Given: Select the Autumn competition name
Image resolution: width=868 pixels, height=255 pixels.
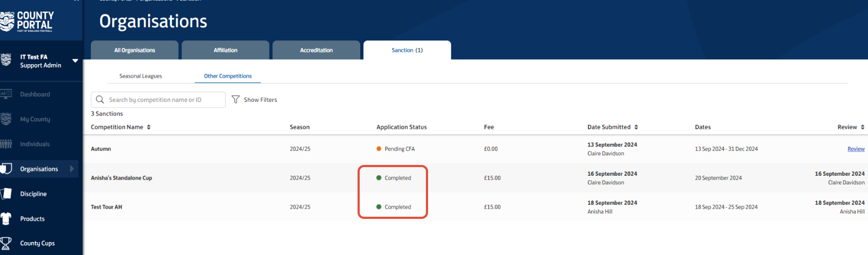Looking at the screenshot, I should point(101,149).
